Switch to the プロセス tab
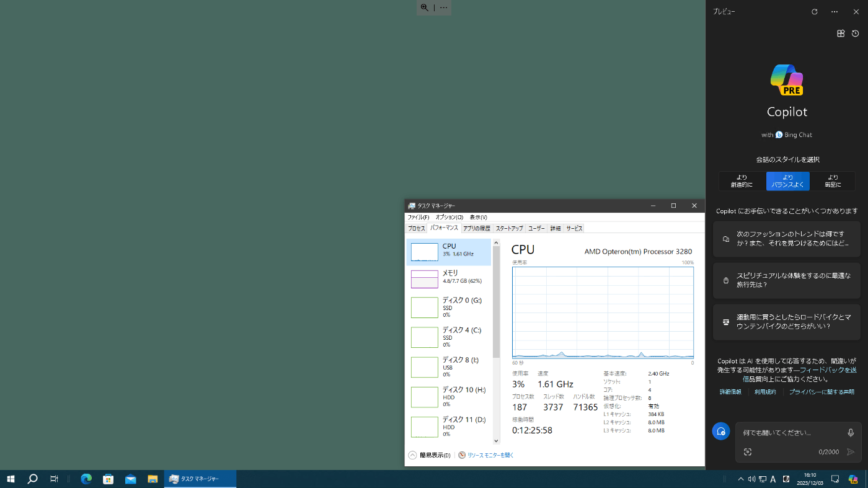The height and width of the screenshot is (488, 868). coord(416,228)
